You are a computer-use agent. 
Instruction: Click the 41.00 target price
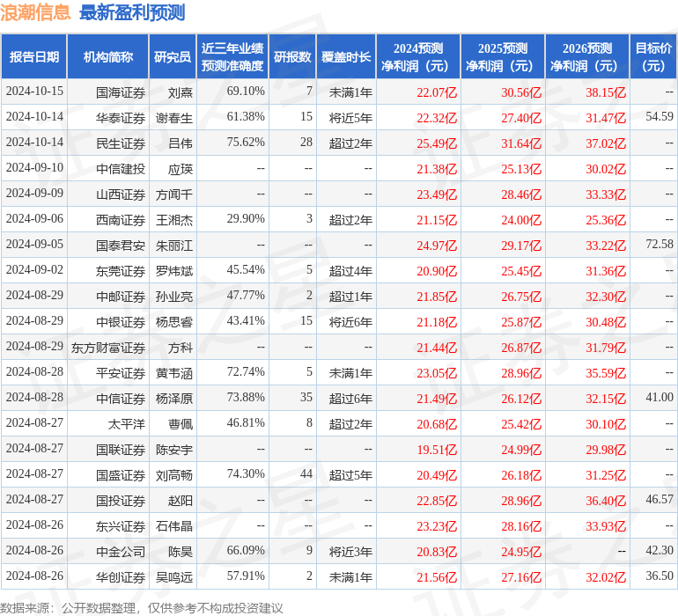click(x=660, y=397)
